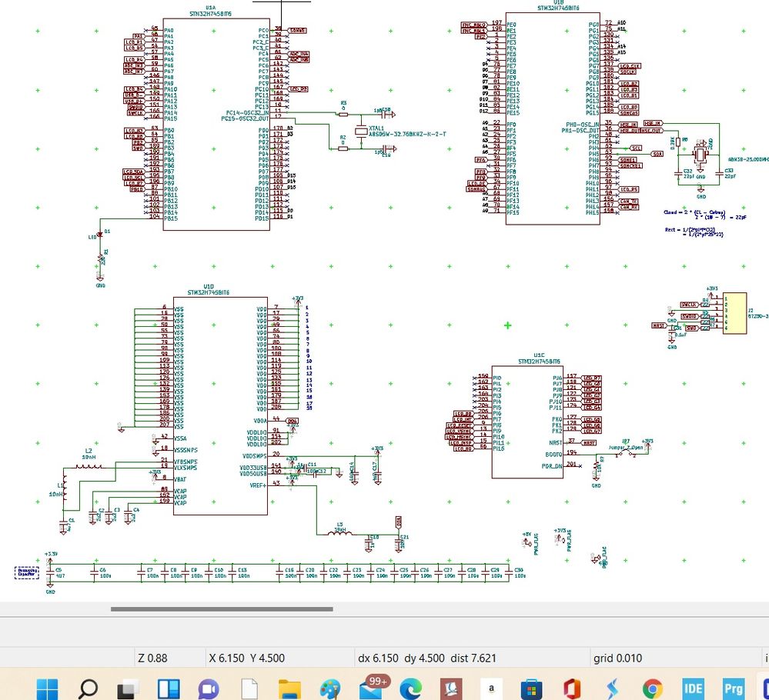Click the U1A reference designator
Image resolution: width=769 pixels, height=700 pixels.
(211, 8)
